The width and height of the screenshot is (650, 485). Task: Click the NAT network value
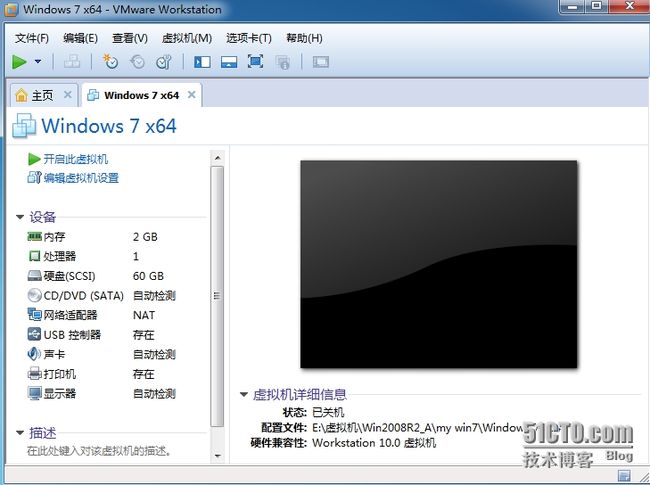144,315
